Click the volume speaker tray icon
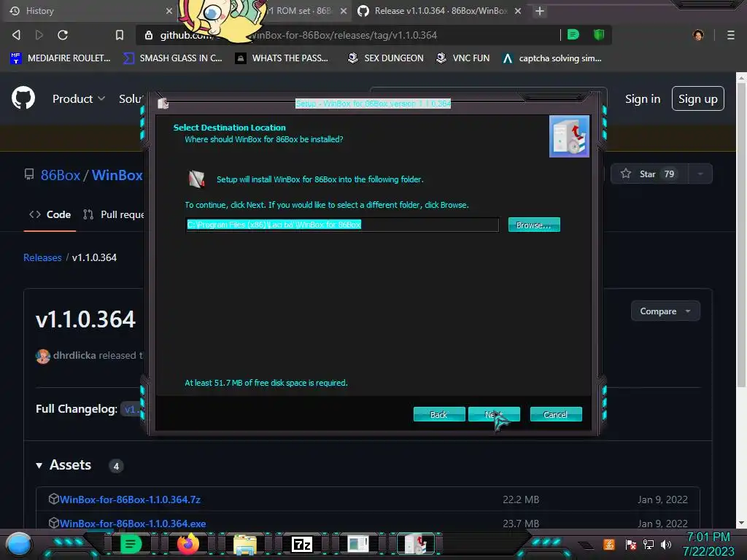 (x=665, y=544)
